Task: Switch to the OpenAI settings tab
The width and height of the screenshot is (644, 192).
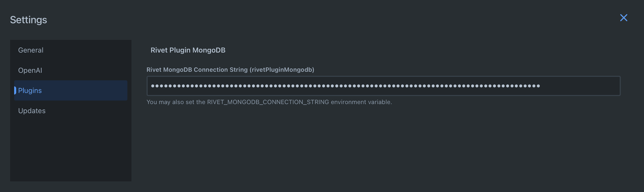Action: pyautogui.click(x=30, y=70)
